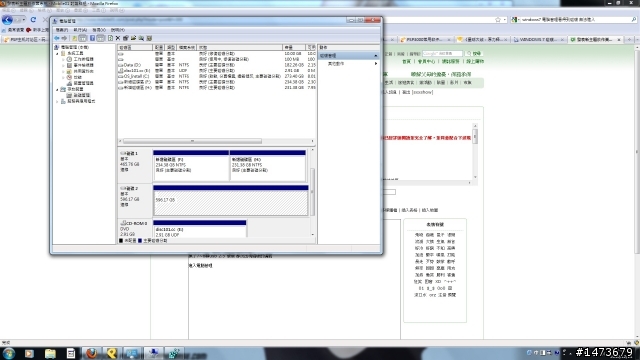
Task: Sort by the Capacity column header
Action: coord(294,48)
